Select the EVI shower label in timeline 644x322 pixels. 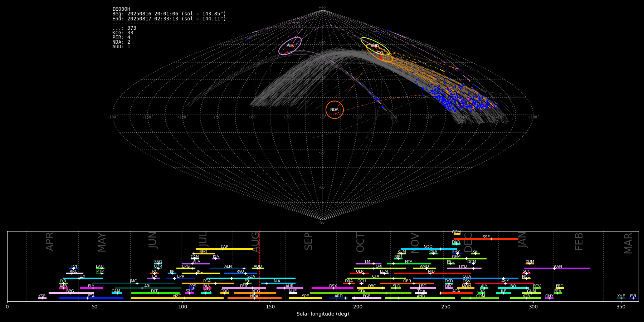click(633, 296)
